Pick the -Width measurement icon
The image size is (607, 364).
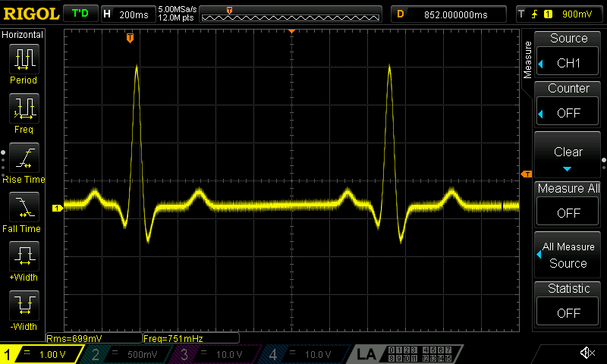click(24, 308)
